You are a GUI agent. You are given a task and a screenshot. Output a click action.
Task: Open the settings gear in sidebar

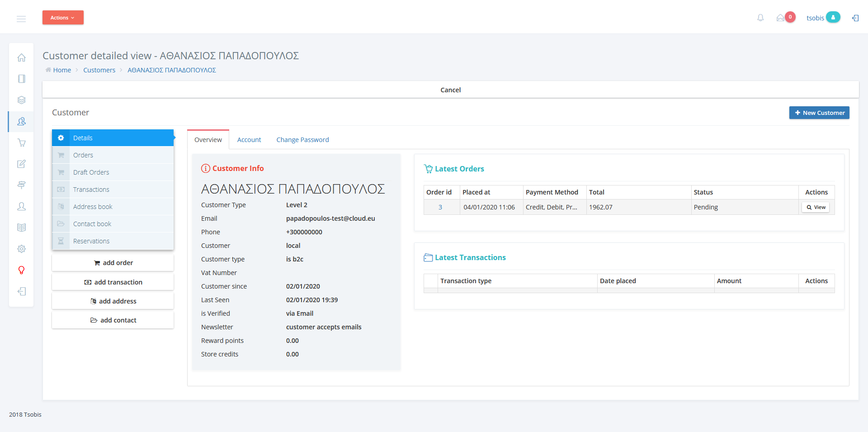pyautogui.click(x=21, y=249)
